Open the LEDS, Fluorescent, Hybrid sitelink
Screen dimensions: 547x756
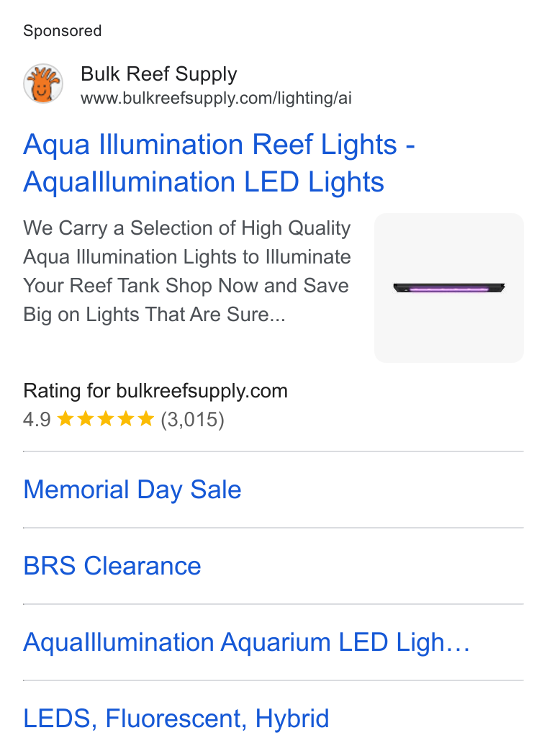click(176, 719)
